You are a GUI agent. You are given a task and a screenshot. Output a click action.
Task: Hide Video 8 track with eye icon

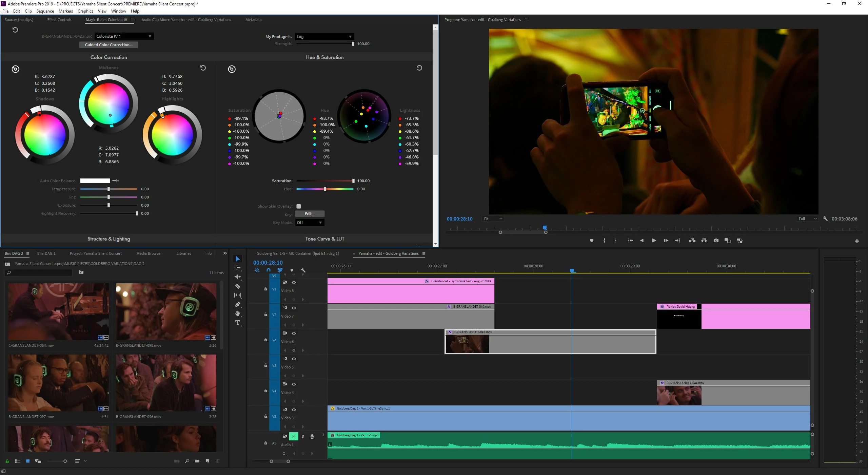click(x=294, y=282)
